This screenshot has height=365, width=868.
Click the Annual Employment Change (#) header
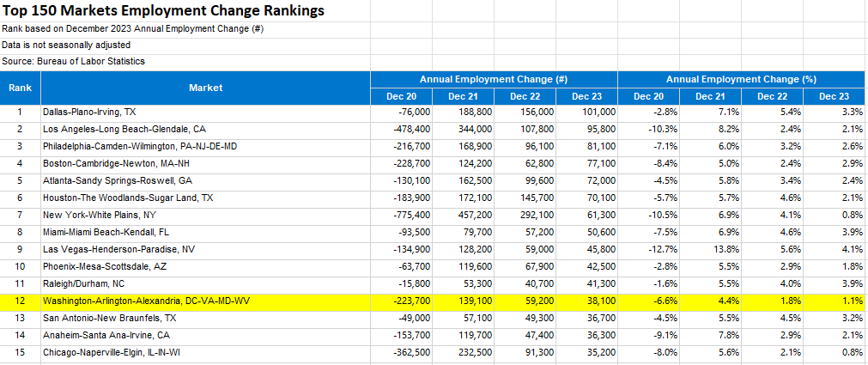(x=494, y=79)
